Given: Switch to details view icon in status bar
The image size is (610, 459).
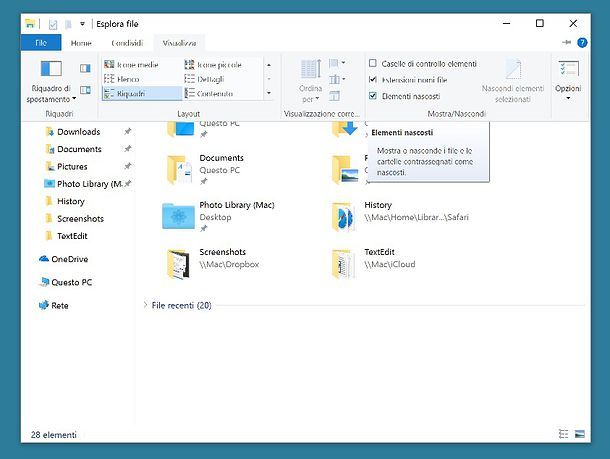Looking at the screenshot, I should [562, 434].
